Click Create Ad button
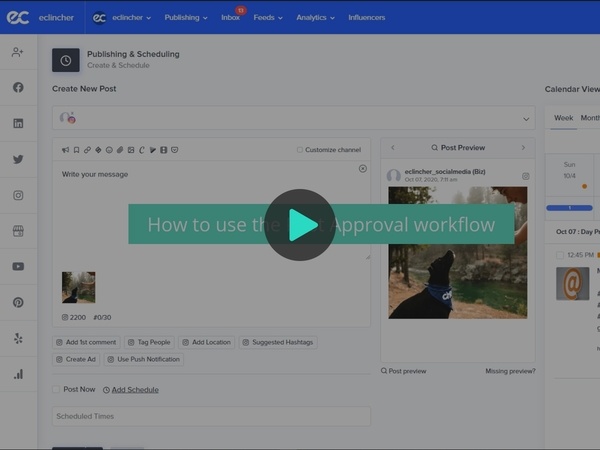 [x=76, y=359]
